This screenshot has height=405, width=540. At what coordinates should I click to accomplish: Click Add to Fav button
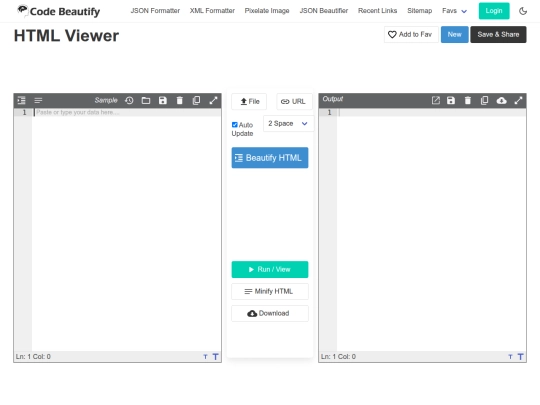pos(411,34)
